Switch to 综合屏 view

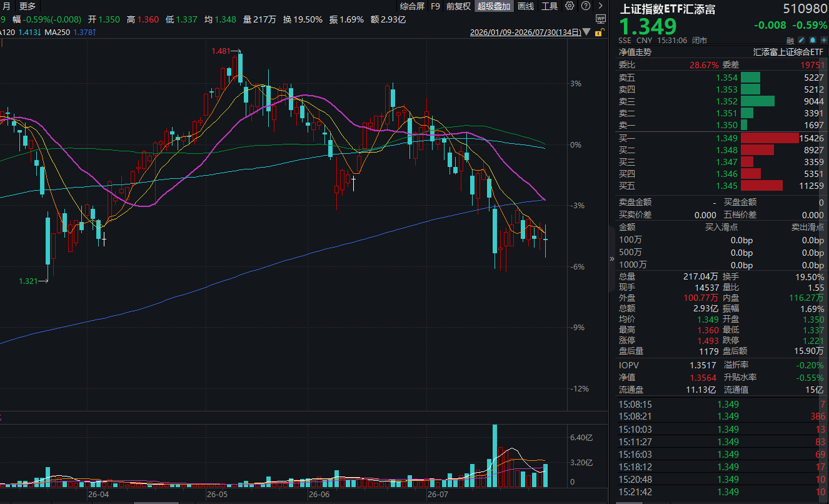click(x=412, y=6)
